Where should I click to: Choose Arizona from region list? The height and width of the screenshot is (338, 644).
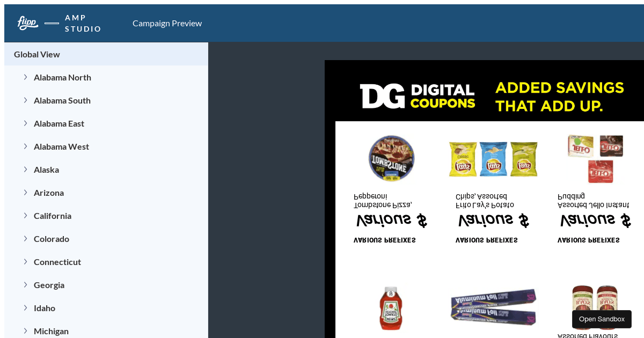point(49,193)
